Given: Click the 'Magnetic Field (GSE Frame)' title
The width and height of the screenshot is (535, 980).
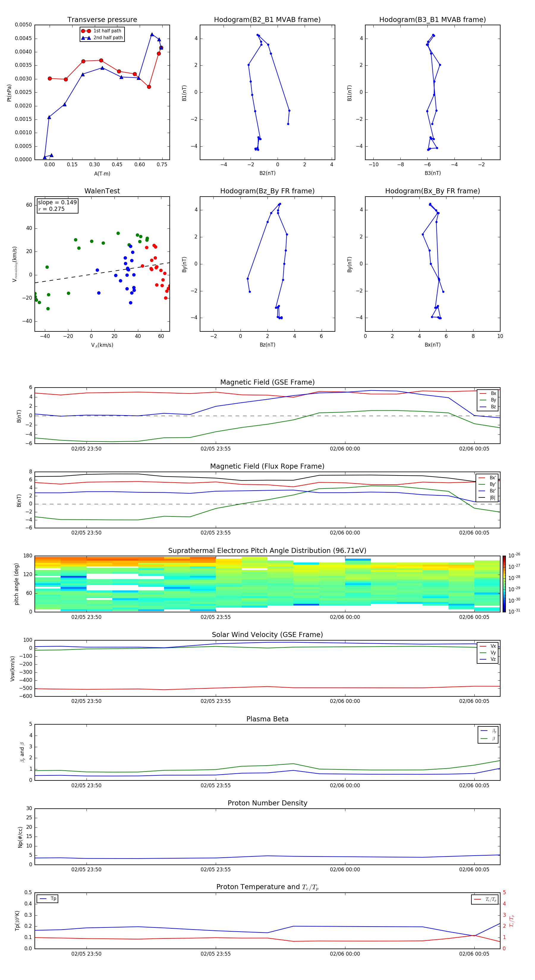Looking at the screenshot, I should pos(267,382).
